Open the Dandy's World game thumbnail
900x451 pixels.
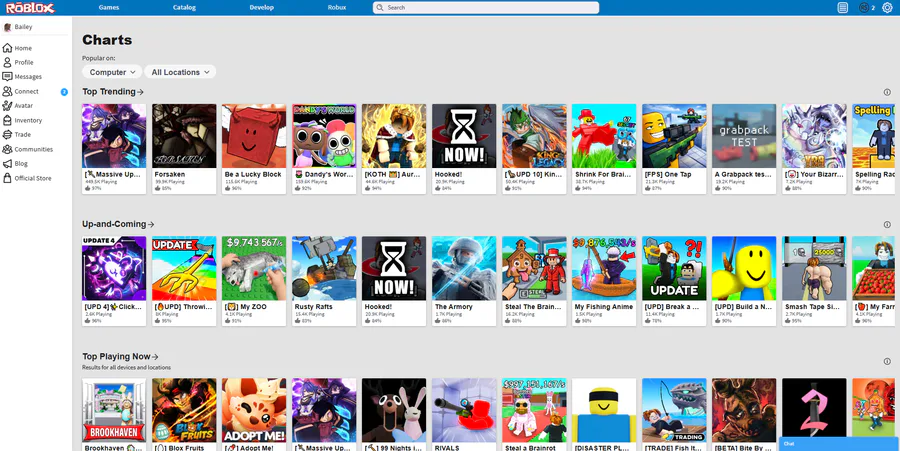[324, 136]
